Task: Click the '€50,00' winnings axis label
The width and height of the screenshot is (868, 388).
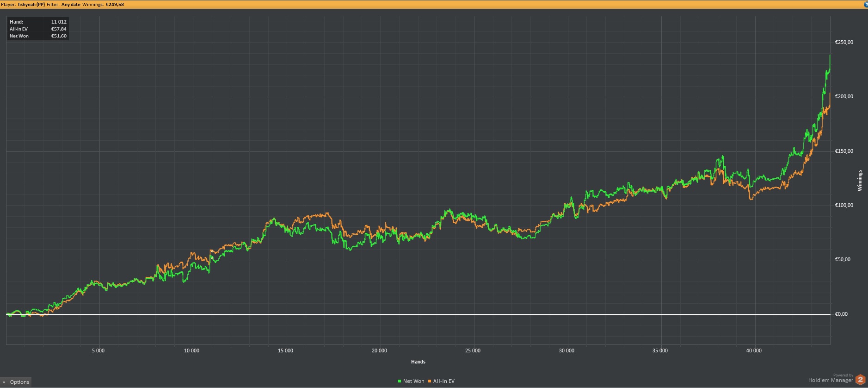Action: click(843, 259)
